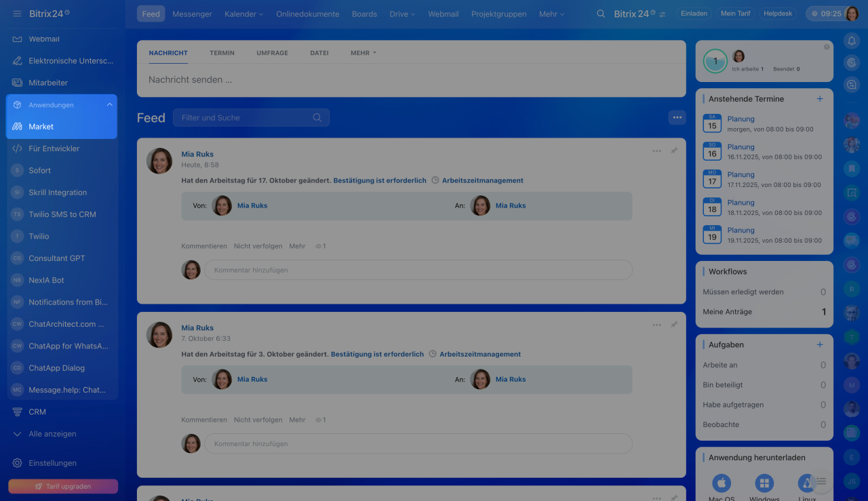The width and height of the screenshot is (868, 501).
Task: Click Nicht verfolgen on the Heute 8:58 post
Action: pyautogui.click(x=258, y=246)
